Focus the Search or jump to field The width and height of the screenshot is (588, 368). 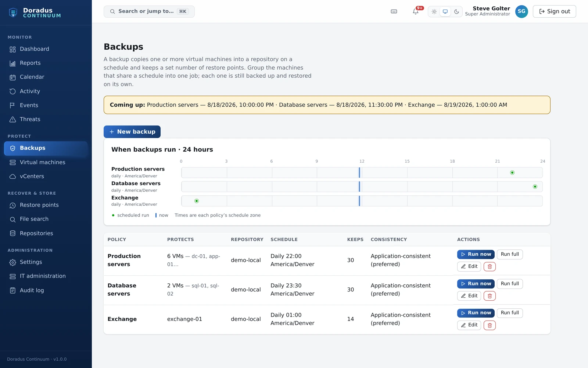click(149, 11)
